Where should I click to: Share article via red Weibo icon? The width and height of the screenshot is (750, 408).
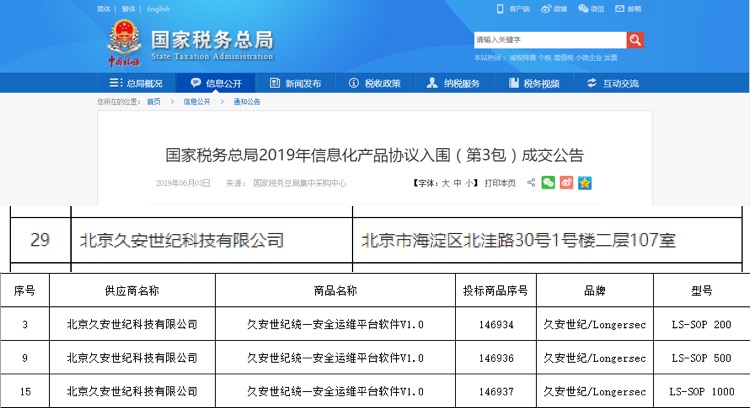[x=566, y=183]
